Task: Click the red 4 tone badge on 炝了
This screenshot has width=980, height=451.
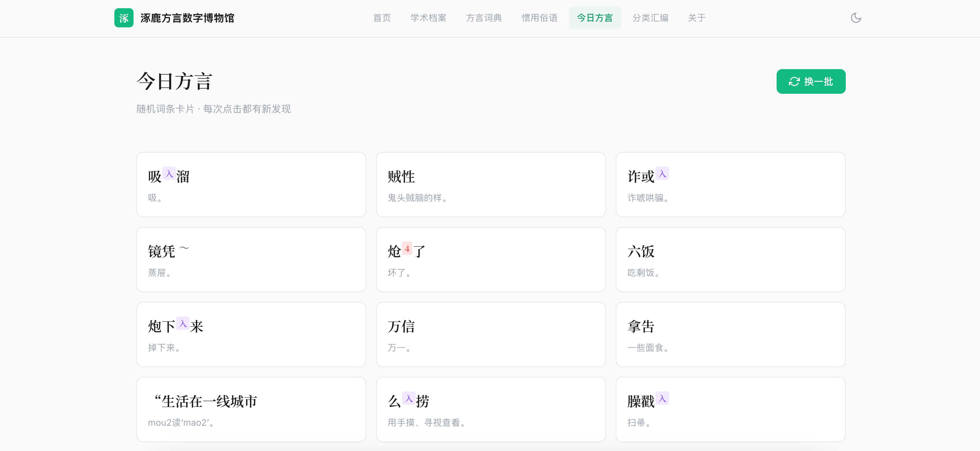Action: point(407,248)
